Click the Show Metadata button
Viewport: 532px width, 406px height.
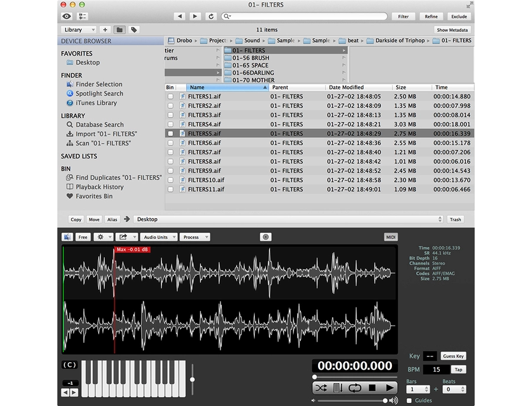[x=452, y=30]
